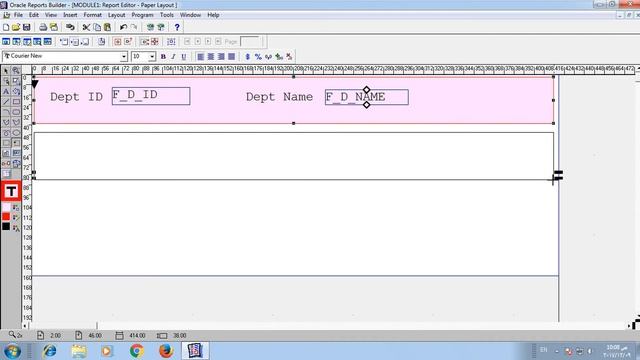Select the Ellipse drawing tool
This screenshot has width=640, height=360.
16,133
